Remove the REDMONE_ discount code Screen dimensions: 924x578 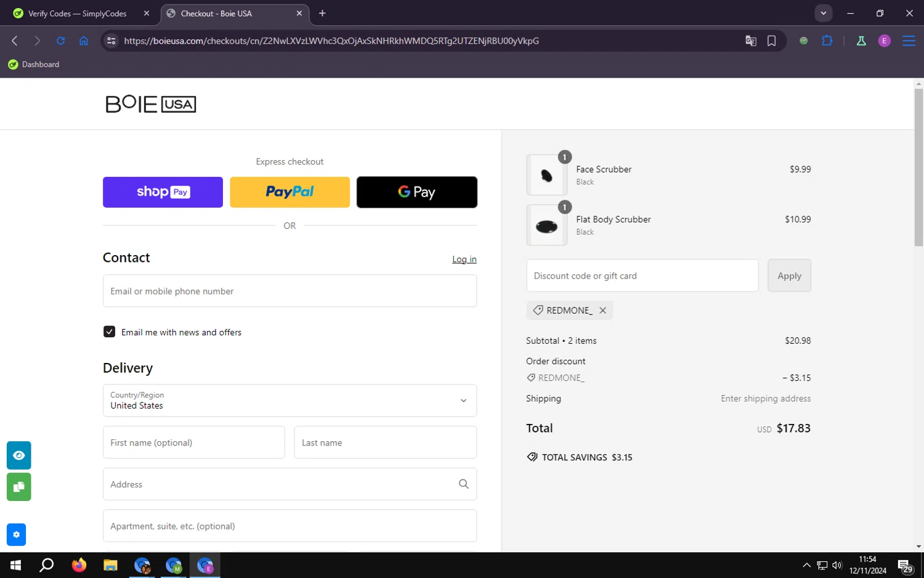pos(602,311)
